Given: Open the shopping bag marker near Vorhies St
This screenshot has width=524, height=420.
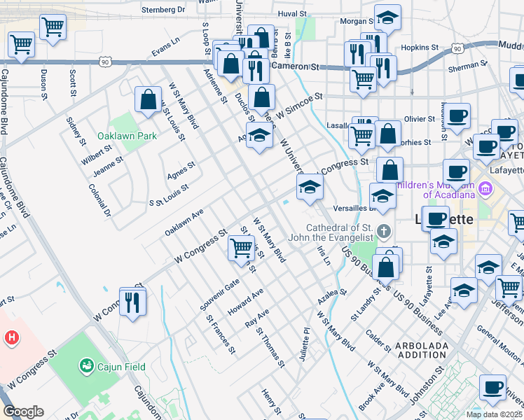Looking at the screenshot, I should point(387,135).
